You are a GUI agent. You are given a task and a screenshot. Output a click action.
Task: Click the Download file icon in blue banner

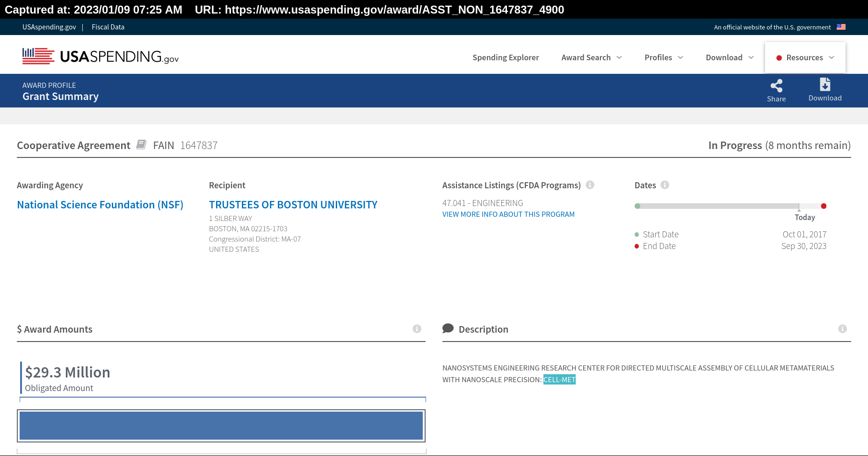tap(825, 85)
